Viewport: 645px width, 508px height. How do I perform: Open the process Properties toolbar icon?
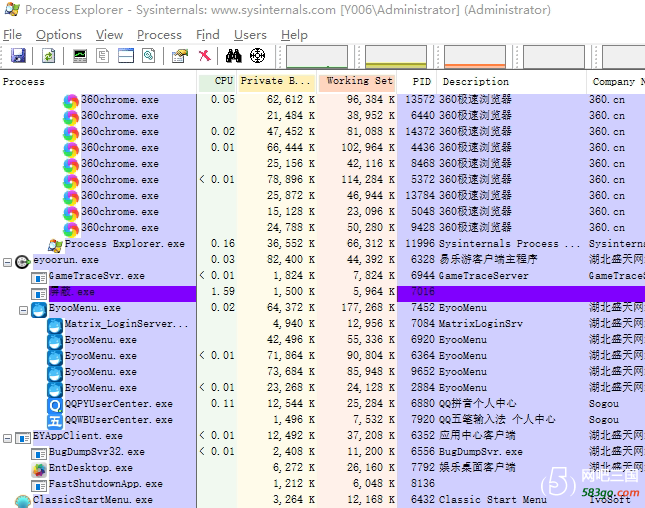tap(180, 56)
